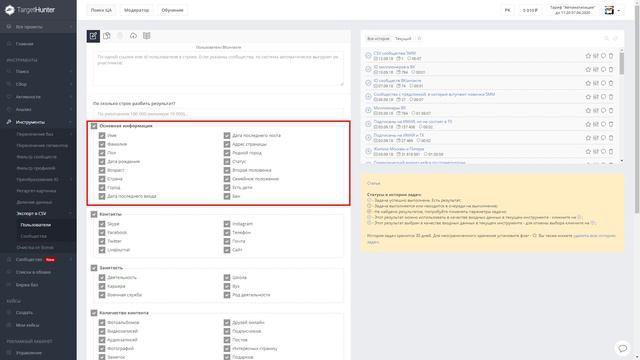
Task: Click the account balance in header
Action: tap(530, 10)
